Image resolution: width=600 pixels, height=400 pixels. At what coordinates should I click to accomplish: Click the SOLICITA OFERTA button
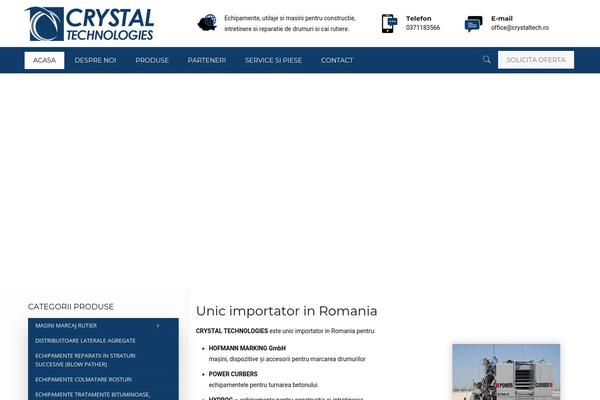536,60
